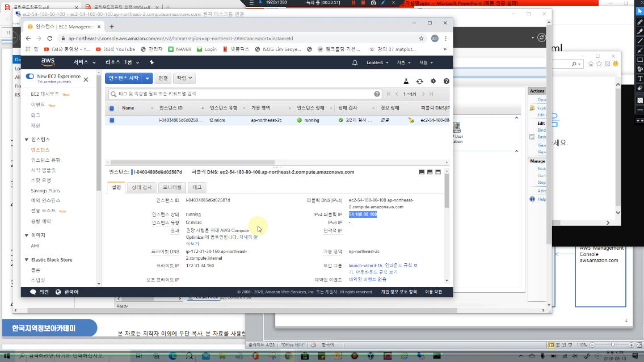
Task: Bookmark this page with the star icon
Action: click(x=421, y=39)
